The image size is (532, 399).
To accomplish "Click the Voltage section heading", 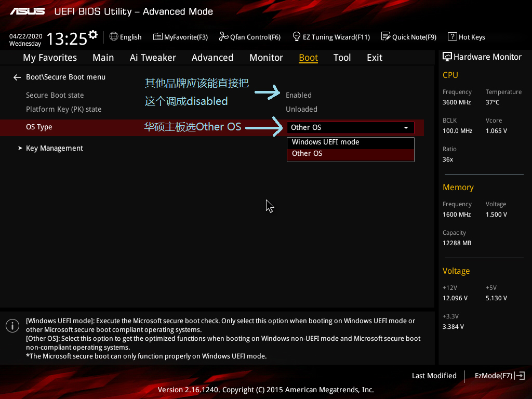I will point(456,271).
